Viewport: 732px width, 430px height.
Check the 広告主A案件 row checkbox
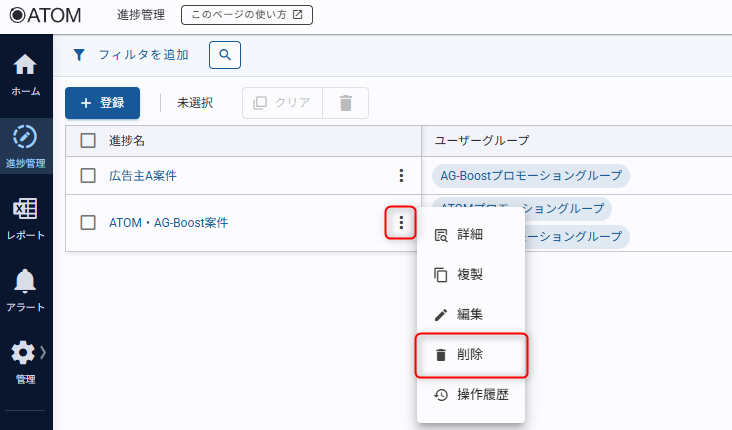tap(88, 176)
